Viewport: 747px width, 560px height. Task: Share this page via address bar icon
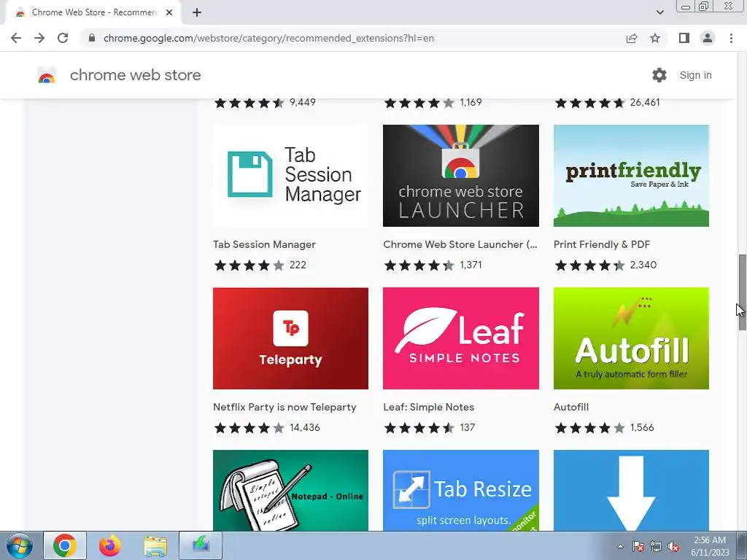click(632, 38)
